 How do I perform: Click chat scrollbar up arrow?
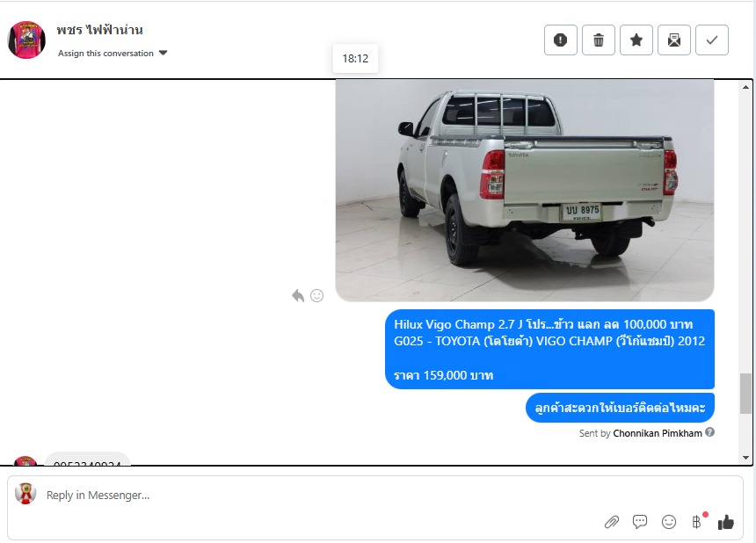point(745,87)
